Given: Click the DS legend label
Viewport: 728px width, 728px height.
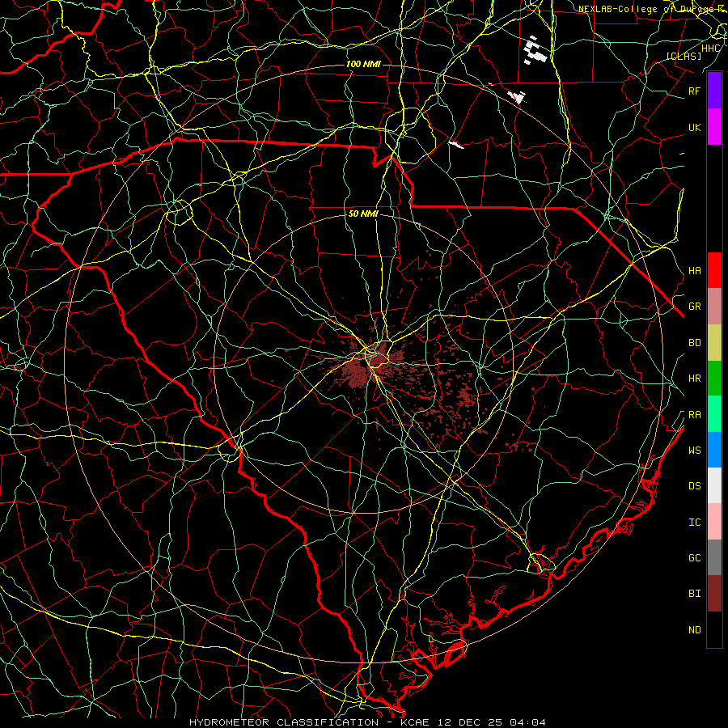Looking at the screenshot, I should [x=694, y=486].
